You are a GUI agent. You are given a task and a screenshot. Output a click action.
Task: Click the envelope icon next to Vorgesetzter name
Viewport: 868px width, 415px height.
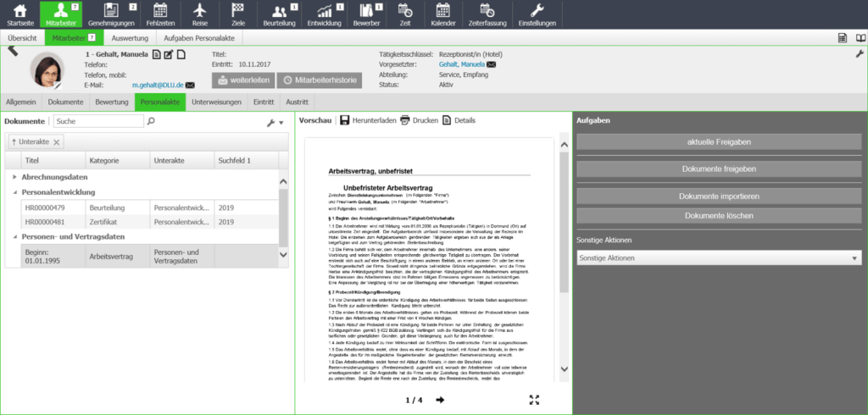pyautogui.click(x=491, y=64)
